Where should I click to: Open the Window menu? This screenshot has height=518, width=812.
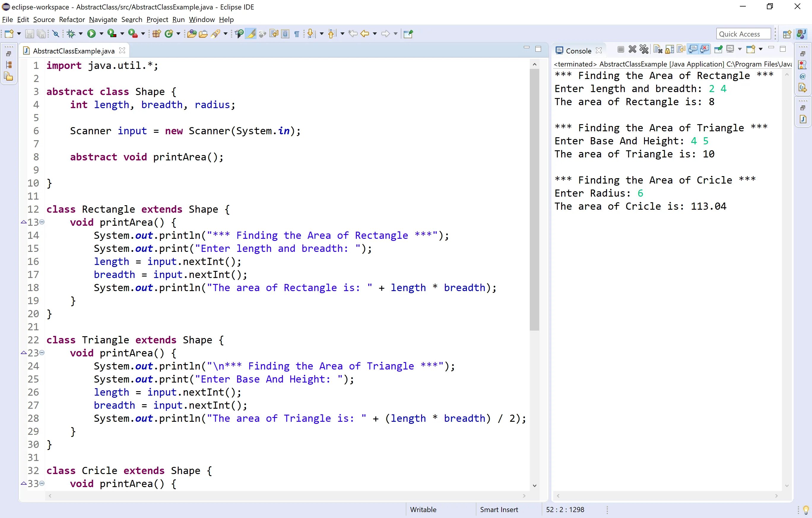click(x=202, y=20)
